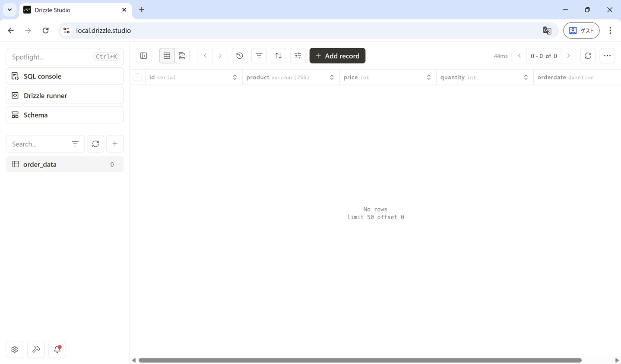Sort by the price column arrows
Viewport: 621px width, 364px height.
428,77
